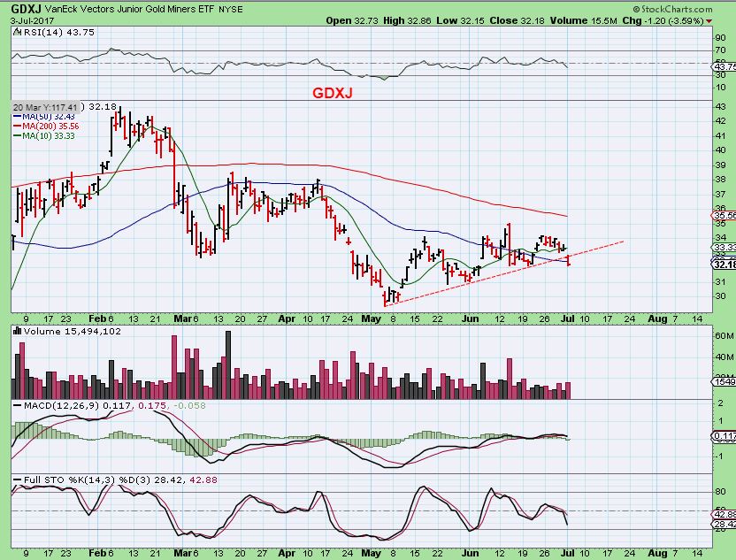Click the 35.56 MA(200) value tag on right axis
The width and height of the screenshot is (736, 560).
(724, 216)
